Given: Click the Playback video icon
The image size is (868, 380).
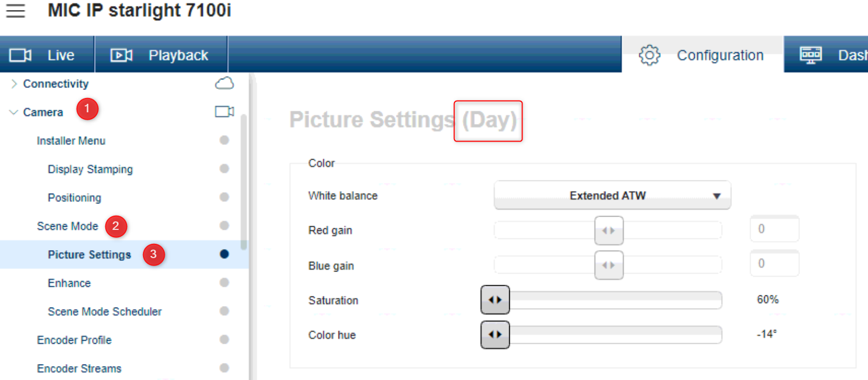Looking at the screenshot, I should click(121, 55).
